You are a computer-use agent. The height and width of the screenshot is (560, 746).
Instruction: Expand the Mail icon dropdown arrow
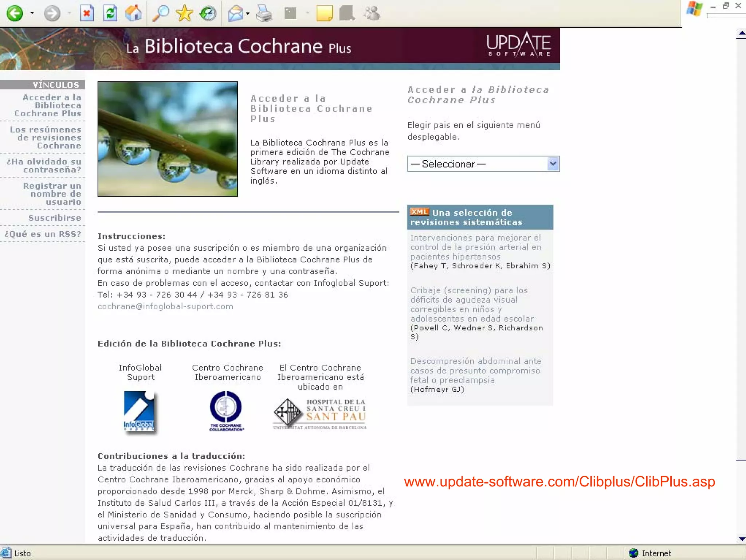point(248,14)
